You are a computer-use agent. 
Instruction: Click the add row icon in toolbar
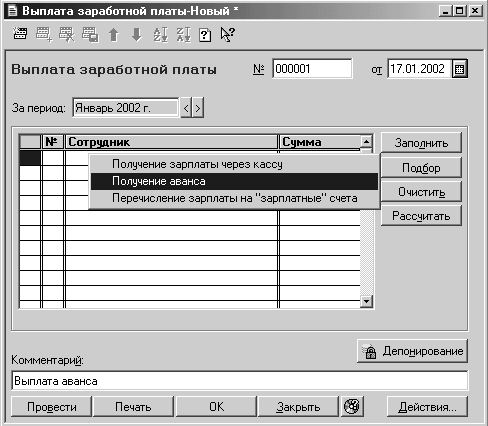click(x=44, y=34)
